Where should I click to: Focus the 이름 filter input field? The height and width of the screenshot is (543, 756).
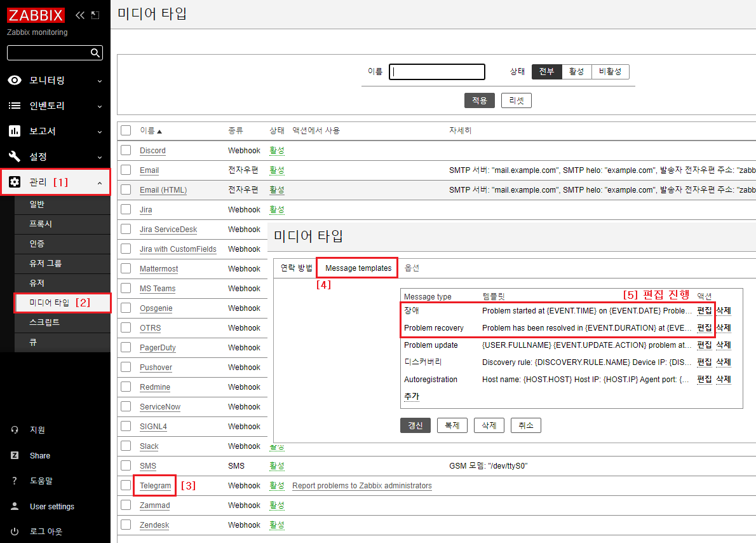tap(437, 72)
